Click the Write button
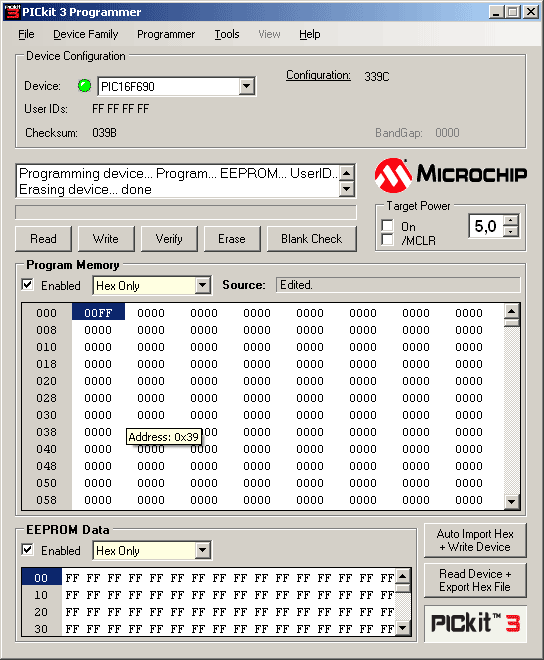This screenshot has width=544, height=660. coord(106,239)
